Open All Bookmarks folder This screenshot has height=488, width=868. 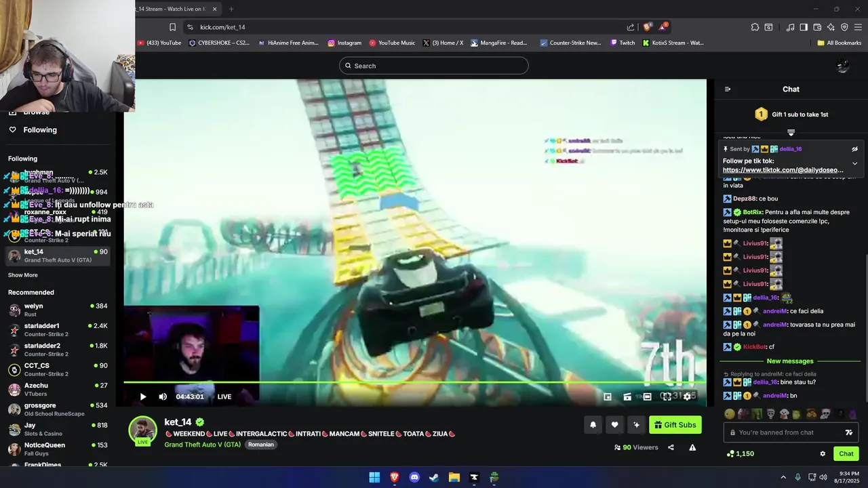pyautogui.click(x=839, y=43)
